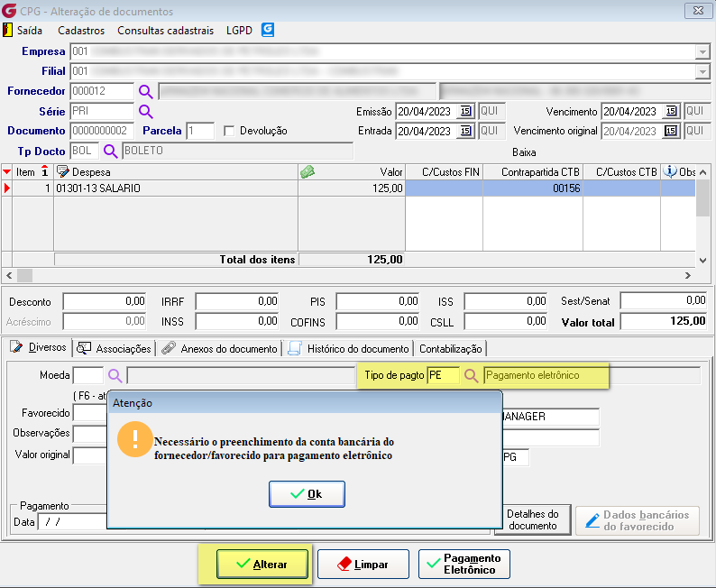This screenshot has height=588, width=716.
Task: Click Dados bancários do favorecido button
Action: coord(638,520)
